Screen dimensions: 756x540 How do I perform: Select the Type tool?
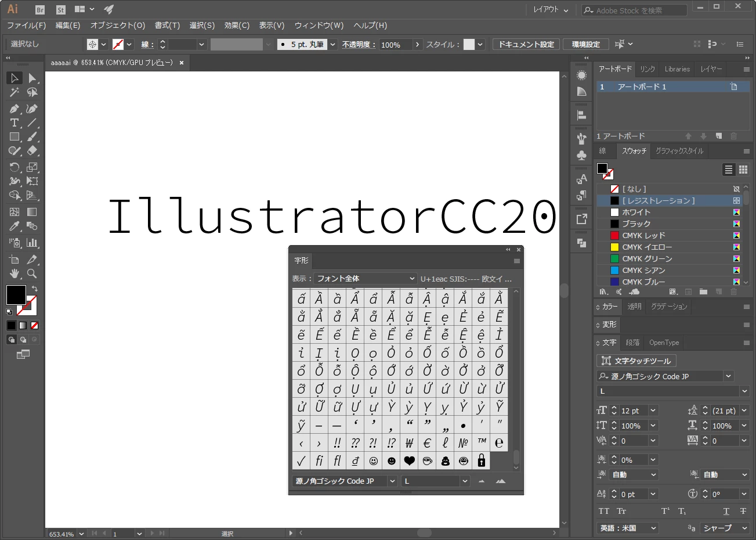(15, 123)
